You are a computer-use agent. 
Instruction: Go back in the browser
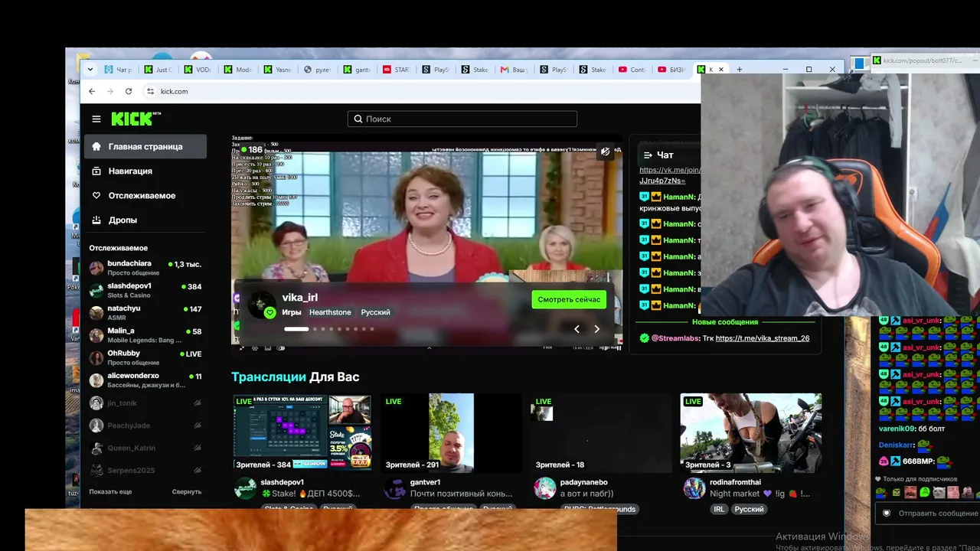tap(92, 91)
